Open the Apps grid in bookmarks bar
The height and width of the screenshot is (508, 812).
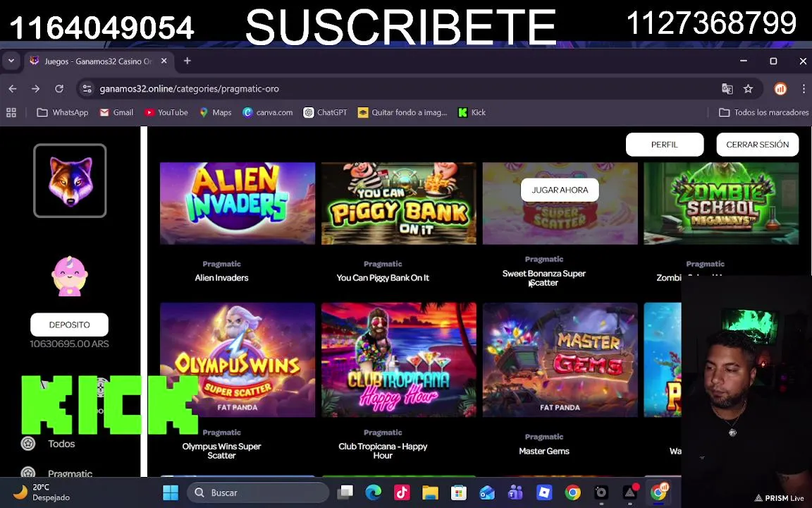point(11,112)
